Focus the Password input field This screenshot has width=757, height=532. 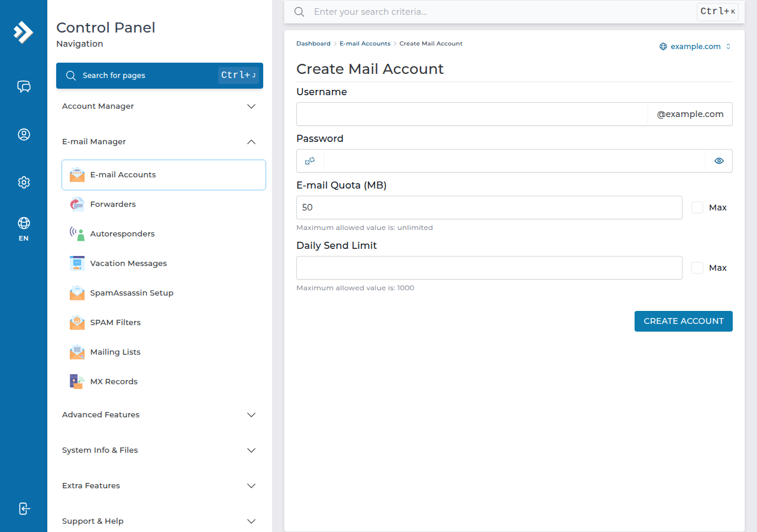point(515,161)
